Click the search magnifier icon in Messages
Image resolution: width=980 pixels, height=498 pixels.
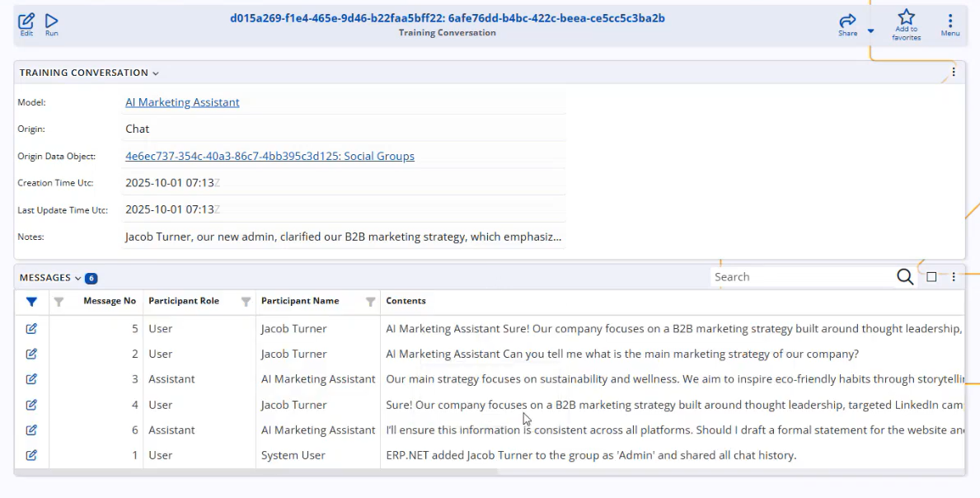coord(905,277)
